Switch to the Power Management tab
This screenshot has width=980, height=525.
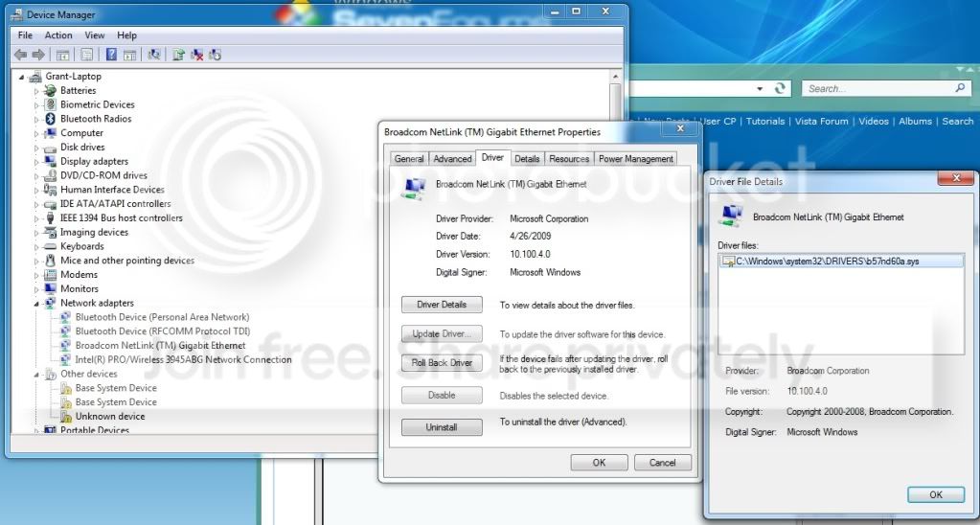(x=636, y=159)
